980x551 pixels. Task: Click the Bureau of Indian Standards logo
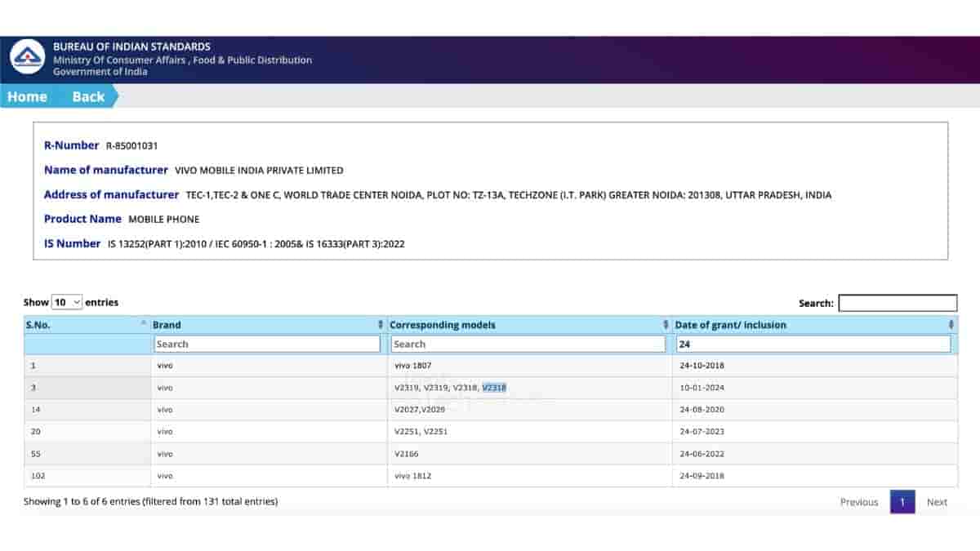tap(27, 57)
